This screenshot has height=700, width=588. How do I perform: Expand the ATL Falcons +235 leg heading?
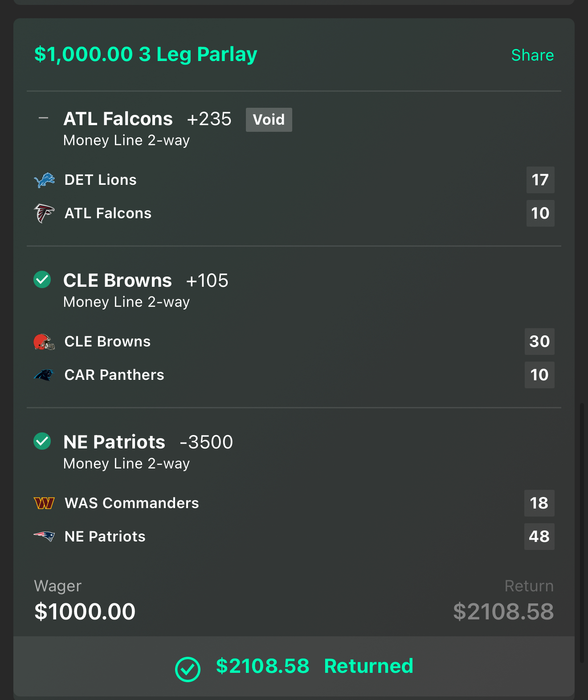tap(147, 119)
